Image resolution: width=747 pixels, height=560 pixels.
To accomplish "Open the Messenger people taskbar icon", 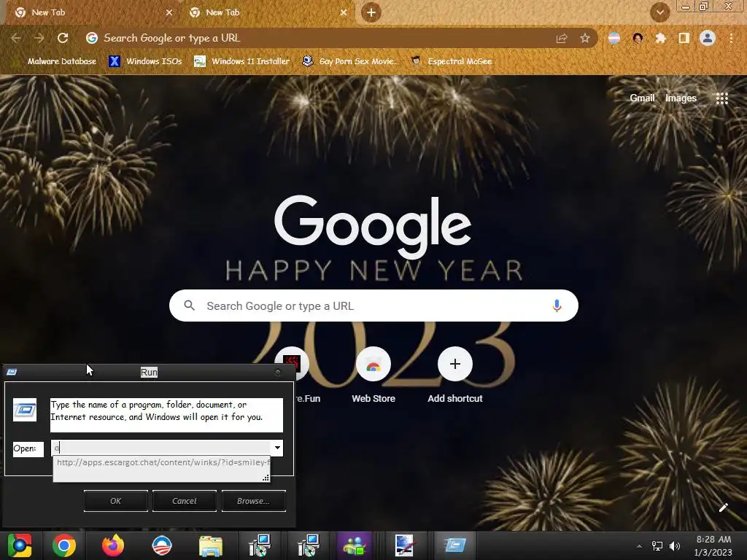I will 355,545.
